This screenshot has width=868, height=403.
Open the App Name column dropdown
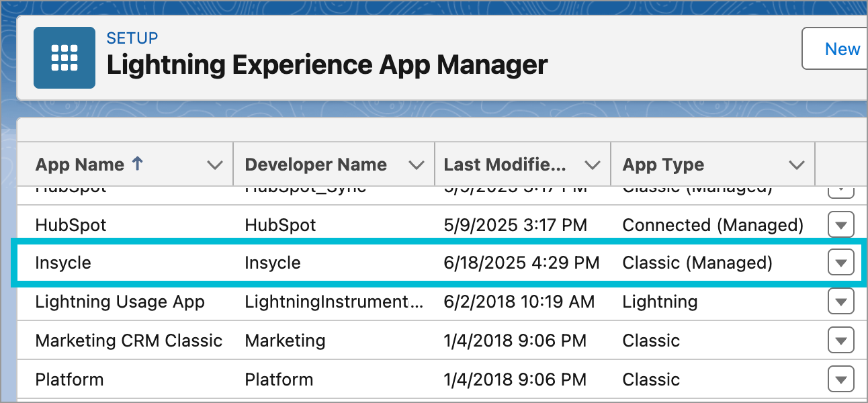click(x=214, y=164)
